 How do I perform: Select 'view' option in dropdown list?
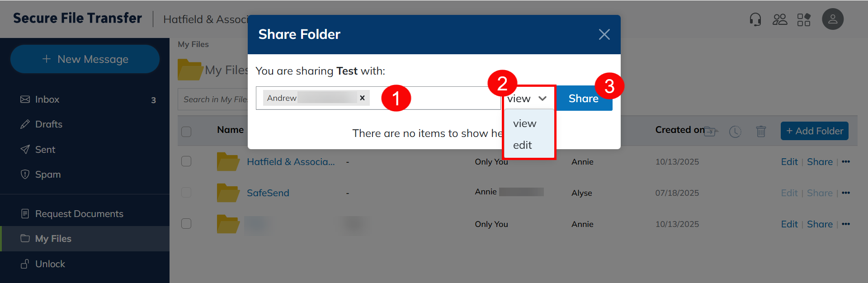click(x=524, y=123)
